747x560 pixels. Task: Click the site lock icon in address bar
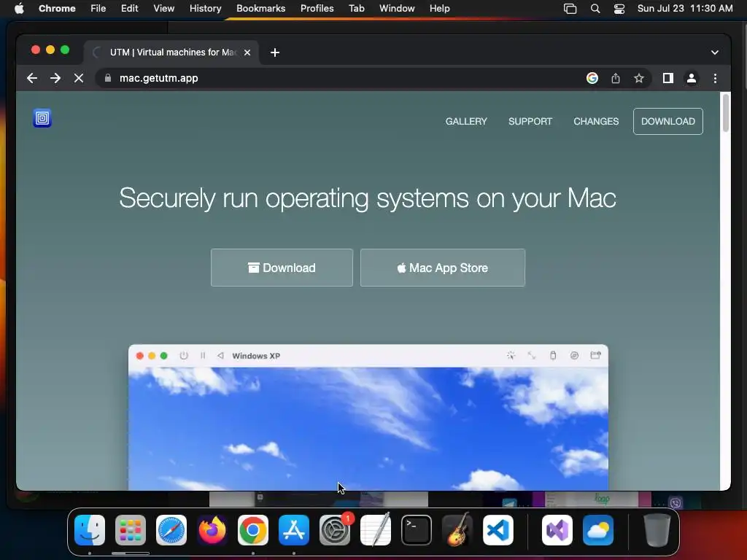[x=108, y=78]
